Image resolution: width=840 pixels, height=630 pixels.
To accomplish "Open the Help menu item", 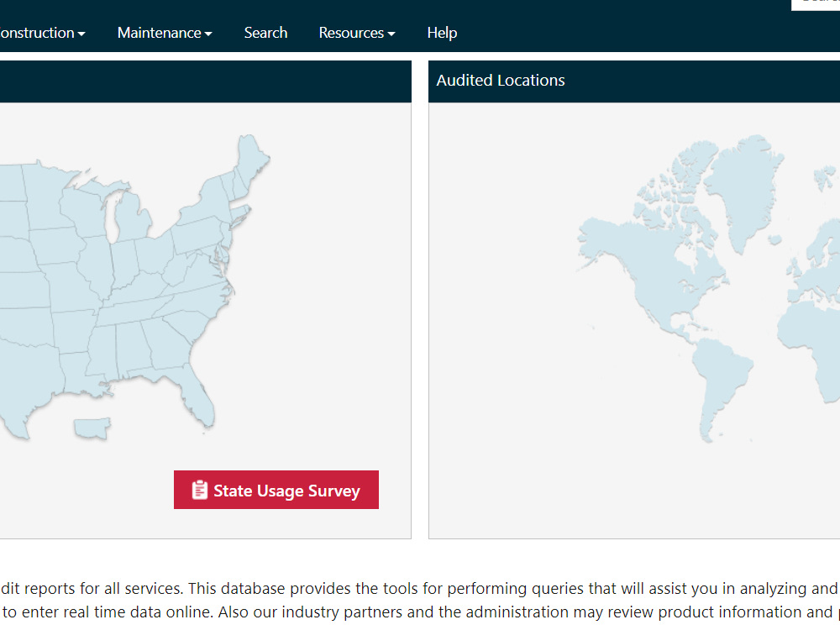I will (442, 33).
